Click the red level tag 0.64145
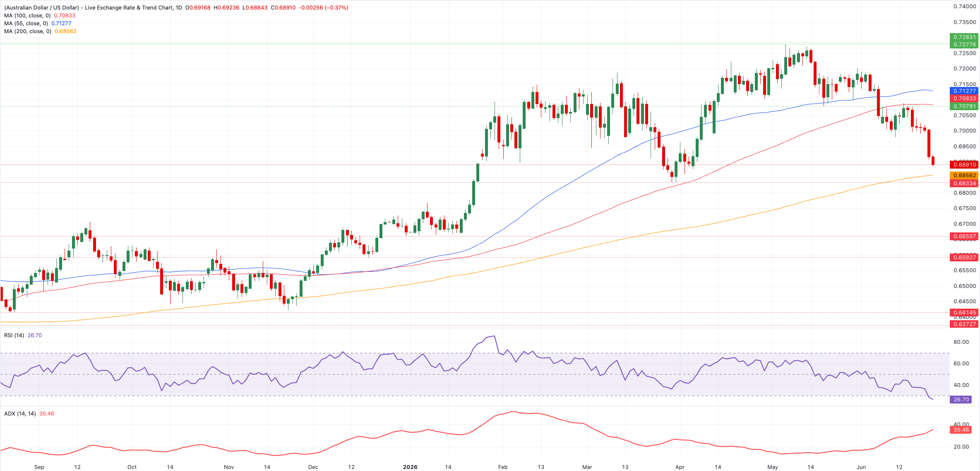Image resolution: width=980 pixels, height=471 pixels. tap(964, 312)
